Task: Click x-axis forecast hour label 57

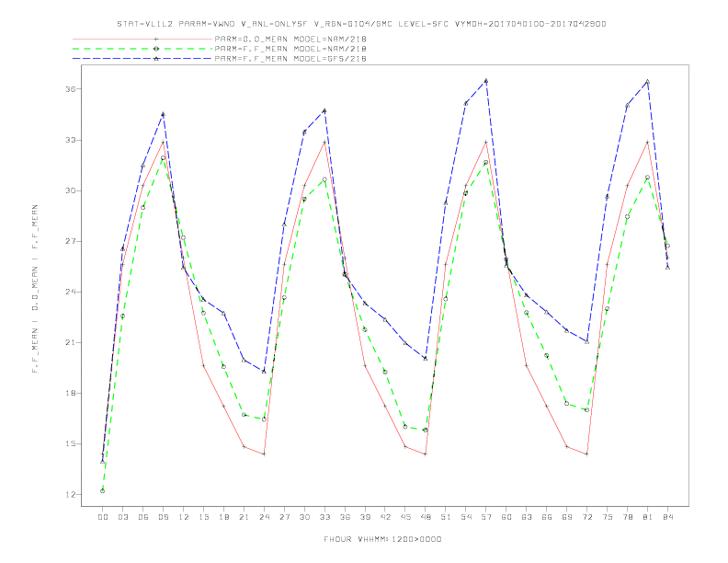Action: [486, 517]
